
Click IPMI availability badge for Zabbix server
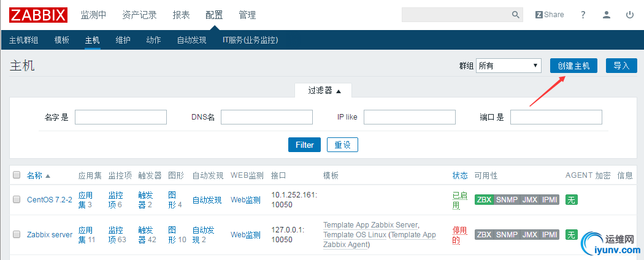tap(550, 234)
